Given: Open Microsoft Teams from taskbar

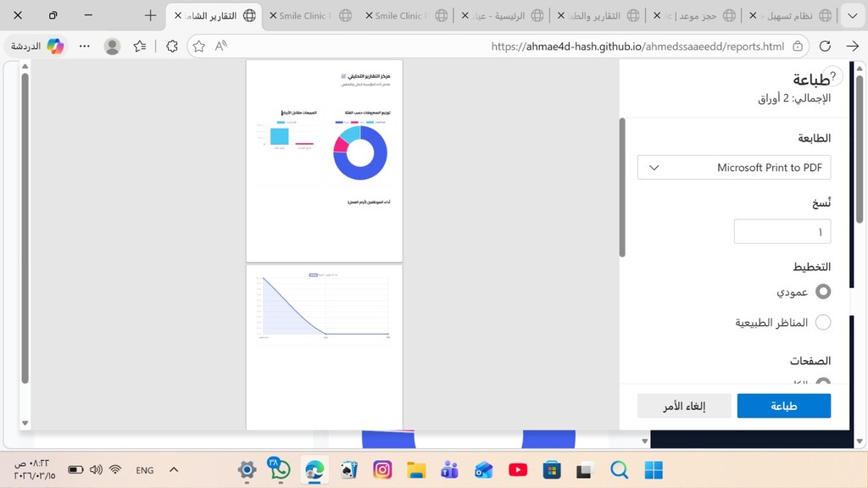Looking at the screenshot, I should pyautogui.click(x=449, y=469).
